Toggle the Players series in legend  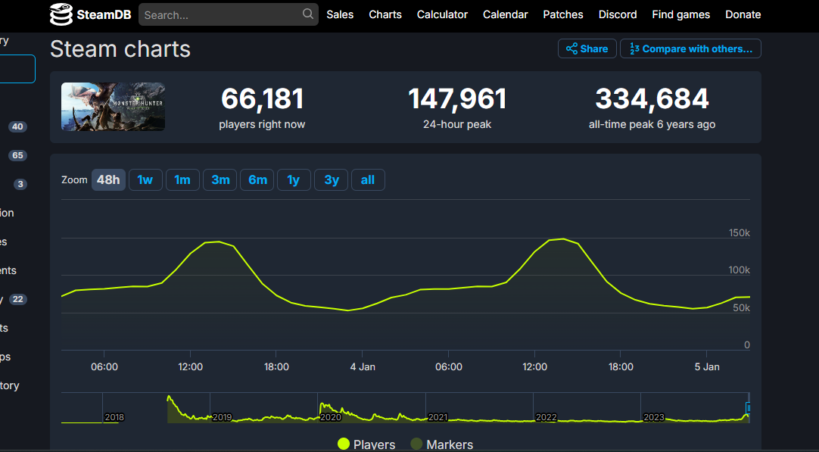tap(367, 444)
